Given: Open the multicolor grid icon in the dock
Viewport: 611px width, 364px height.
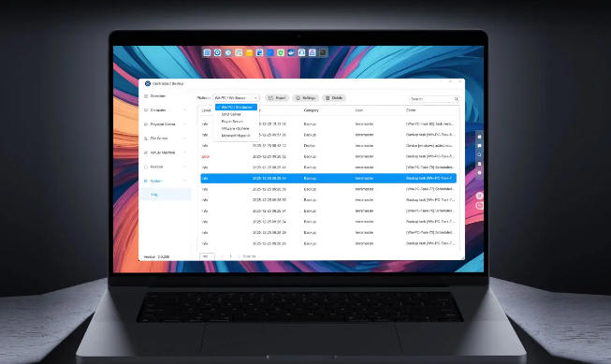Looking at the screenshot, I should [239, 52].
